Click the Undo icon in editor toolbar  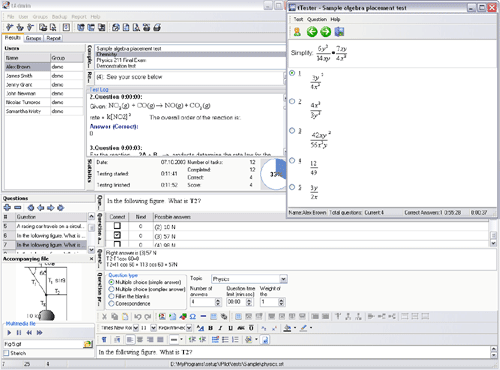(x=138, y=316)
